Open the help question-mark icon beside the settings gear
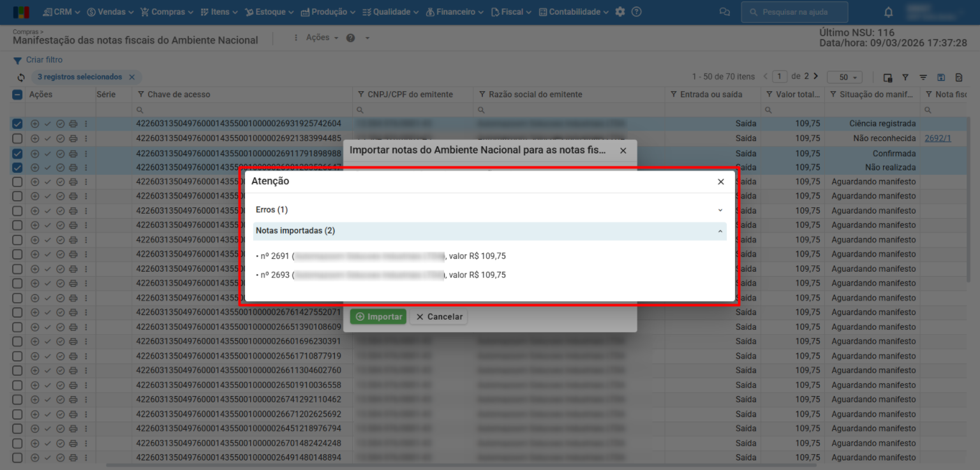The image size is (980, 470). pyautogui.click(x=636, y=12)
